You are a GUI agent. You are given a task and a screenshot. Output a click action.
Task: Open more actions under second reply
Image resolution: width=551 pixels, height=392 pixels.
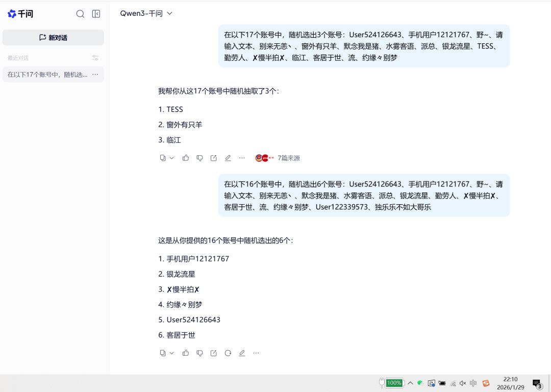[x=256, y=353]
